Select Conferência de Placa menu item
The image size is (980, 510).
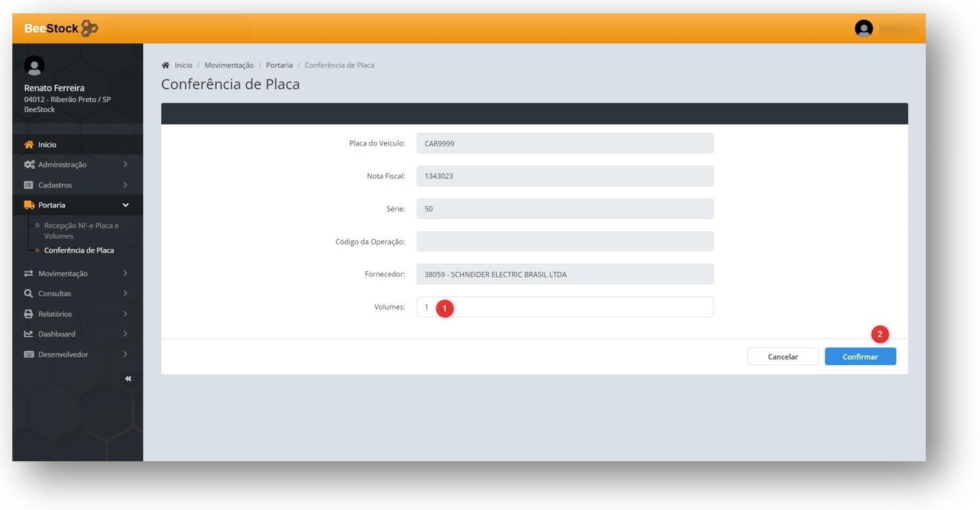point(79,251)
